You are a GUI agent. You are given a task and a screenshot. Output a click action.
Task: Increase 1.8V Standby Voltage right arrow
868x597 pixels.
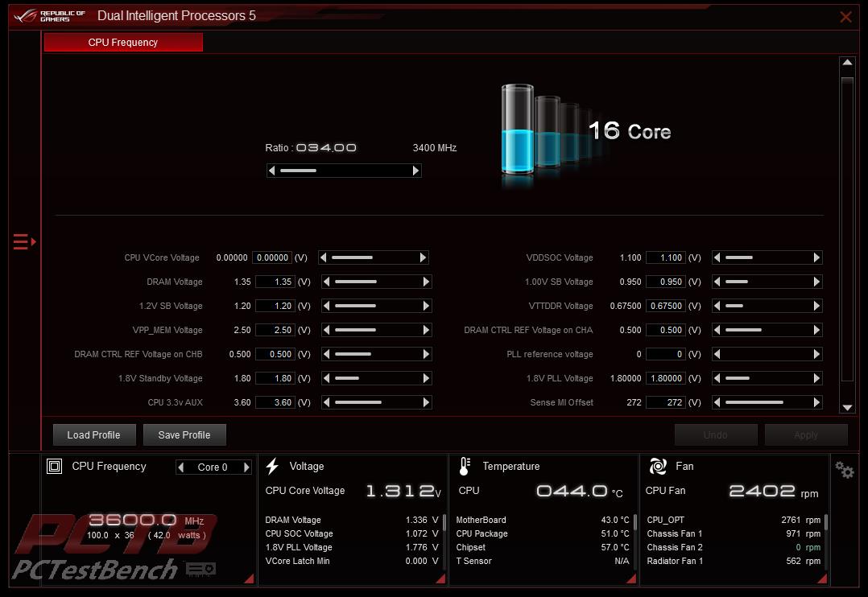[426, 378]
